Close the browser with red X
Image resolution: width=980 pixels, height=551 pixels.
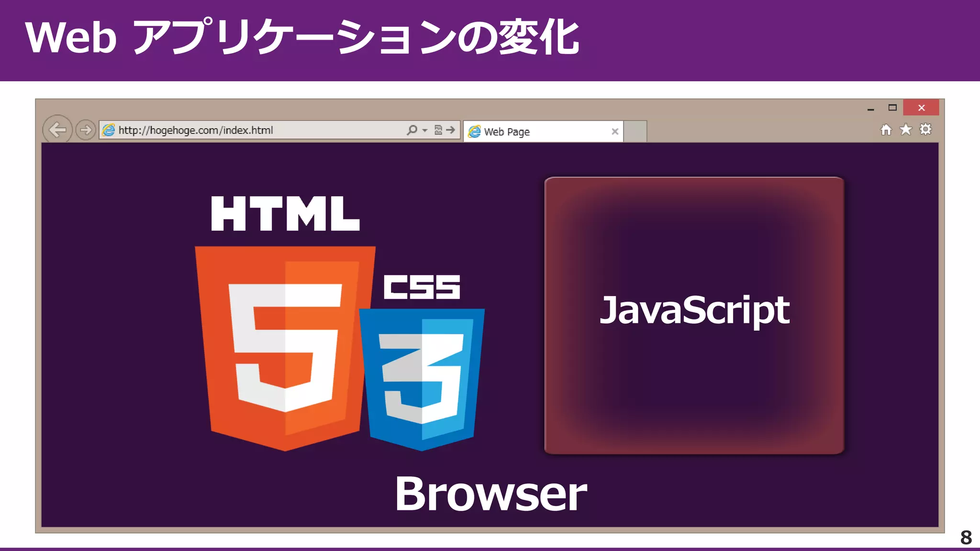[921, 108]
